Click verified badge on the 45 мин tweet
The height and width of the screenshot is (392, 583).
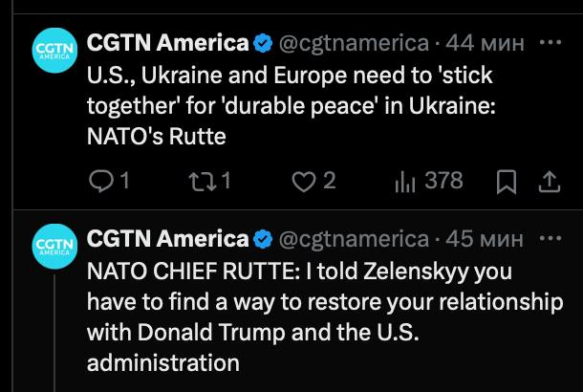[262, 238]
